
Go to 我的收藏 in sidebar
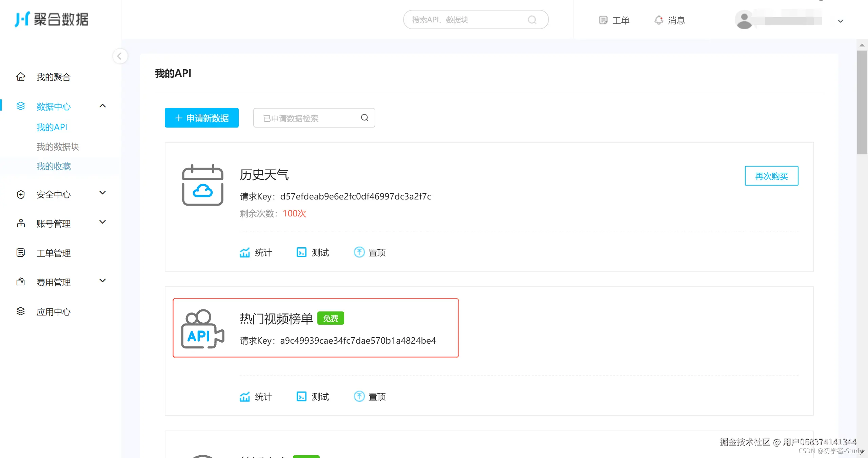tap(54, 166)
